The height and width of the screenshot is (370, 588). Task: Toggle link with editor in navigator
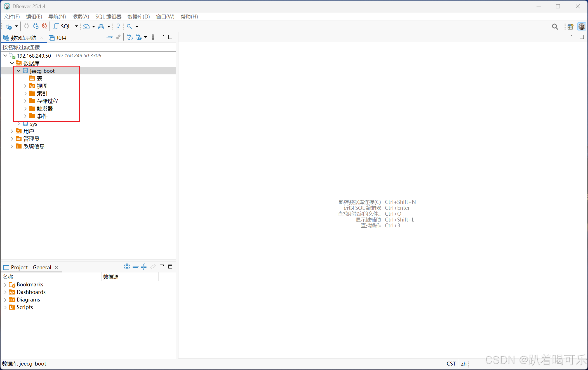(x=119, y=37)
